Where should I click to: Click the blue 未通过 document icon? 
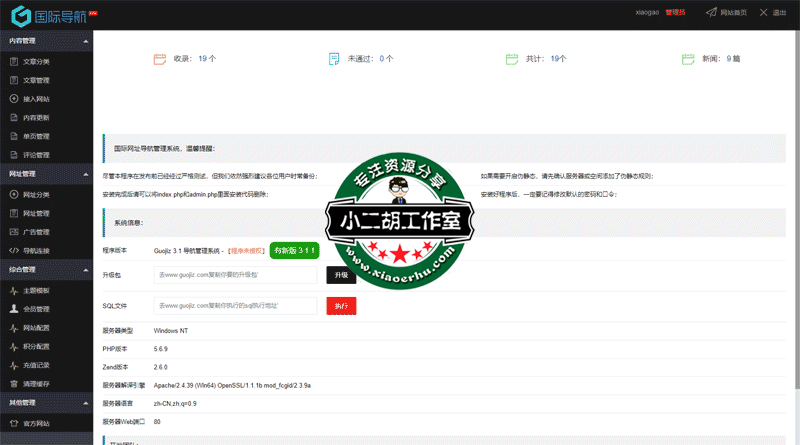coord(334,59)
